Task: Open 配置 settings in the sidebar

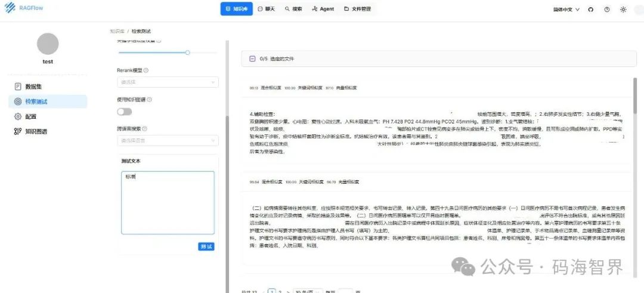Action: point(48,117)
